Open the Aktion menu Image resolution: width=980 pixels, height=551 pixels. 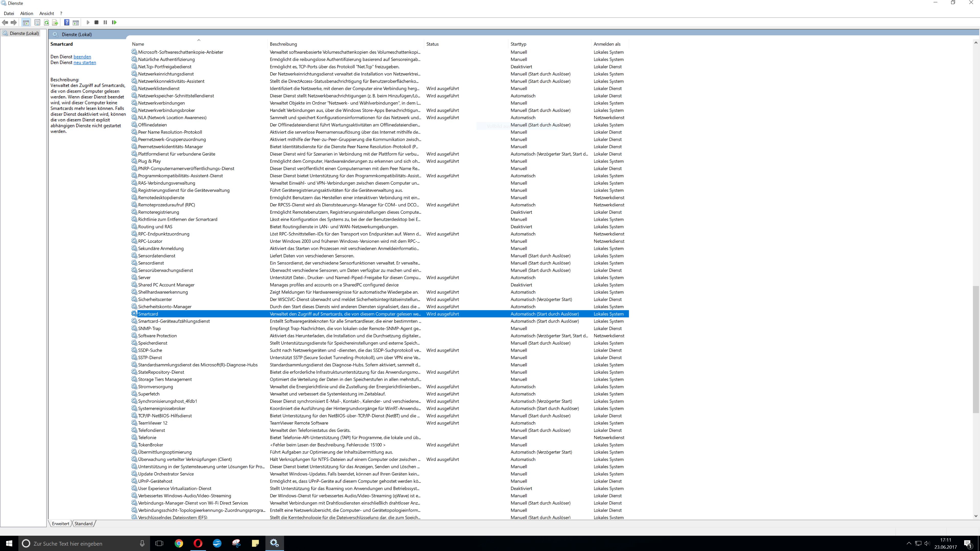27,13
